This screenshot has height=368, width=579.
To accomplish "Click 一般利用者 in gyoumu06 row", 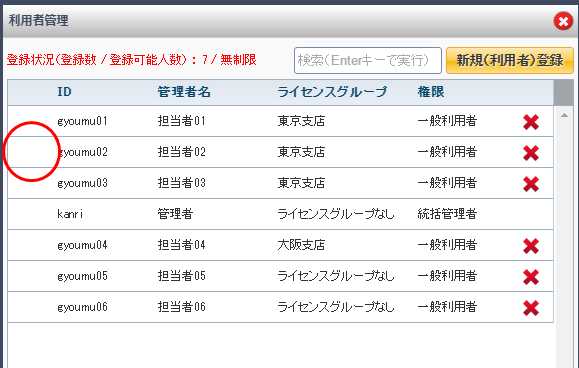I will pos(447,307).
